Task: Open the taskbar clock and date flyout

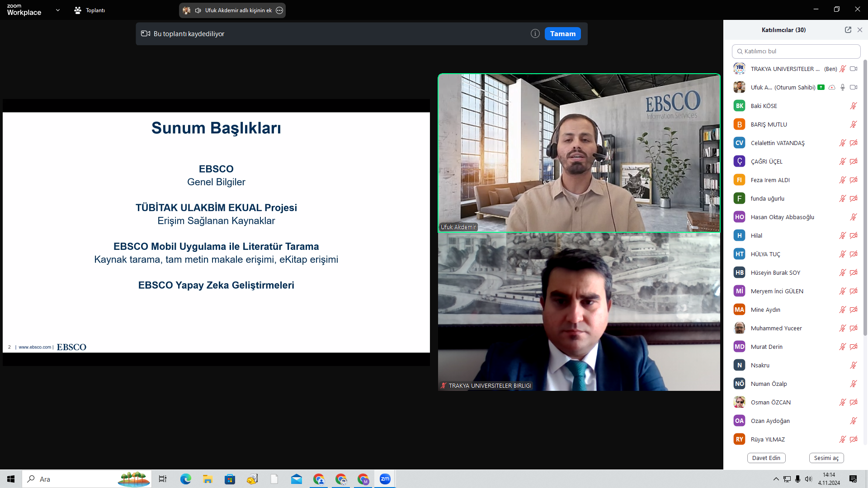Action: (x=829, y=479)
